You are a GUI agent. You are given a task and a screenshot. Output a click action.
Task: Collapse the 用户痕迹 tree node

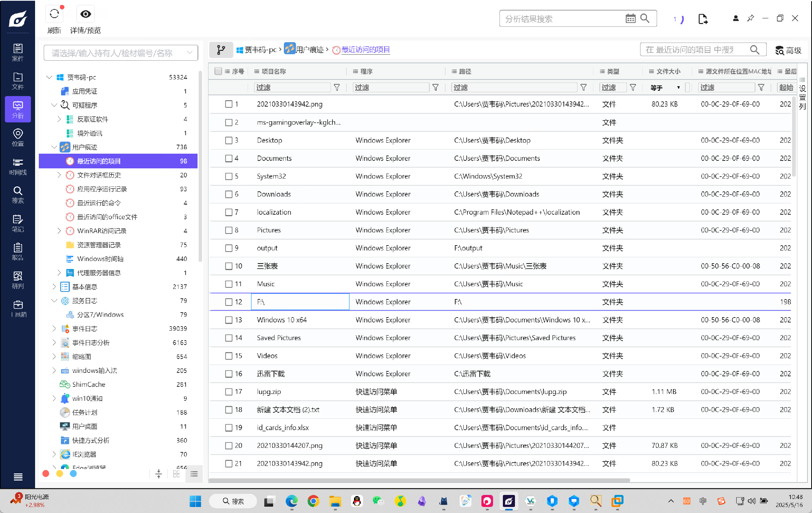(x=54, y=147)
